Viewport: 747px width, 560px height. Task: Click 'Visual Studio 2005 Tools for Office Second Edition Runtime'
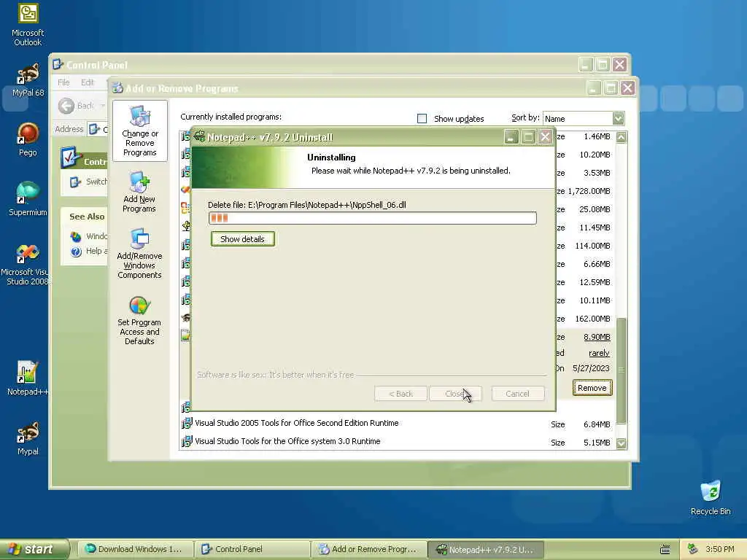pos(296,423)
